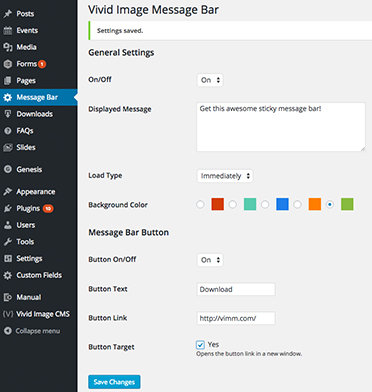
Task: Select the orange background color radio
Action: pos(297,204)
